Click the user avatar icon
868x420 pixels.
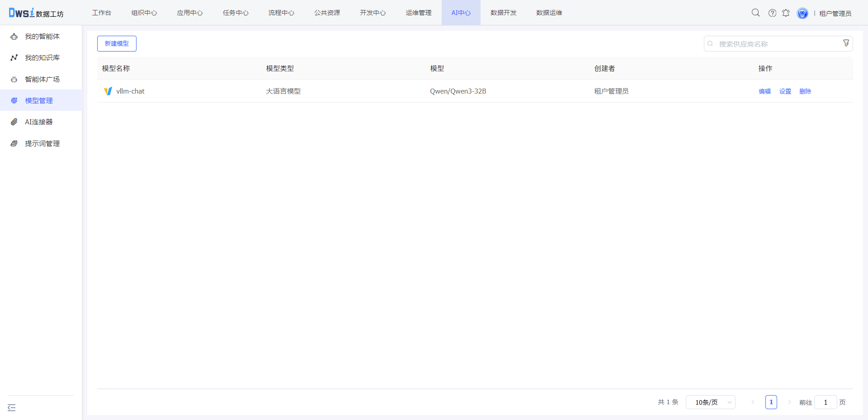(x=802, y=13)
